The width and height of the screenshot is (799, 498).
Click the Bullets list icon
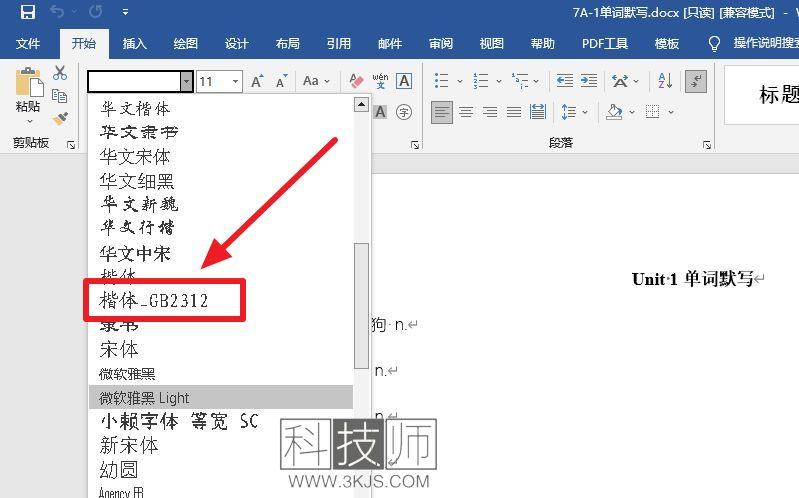(x=441, y=81)
